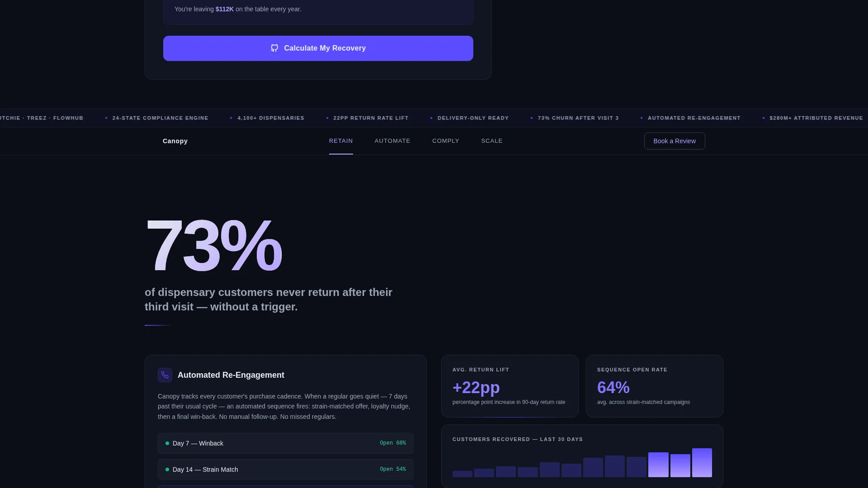
Task: Click the green status dot for Day 14 Strain Match
Action: 167,469
